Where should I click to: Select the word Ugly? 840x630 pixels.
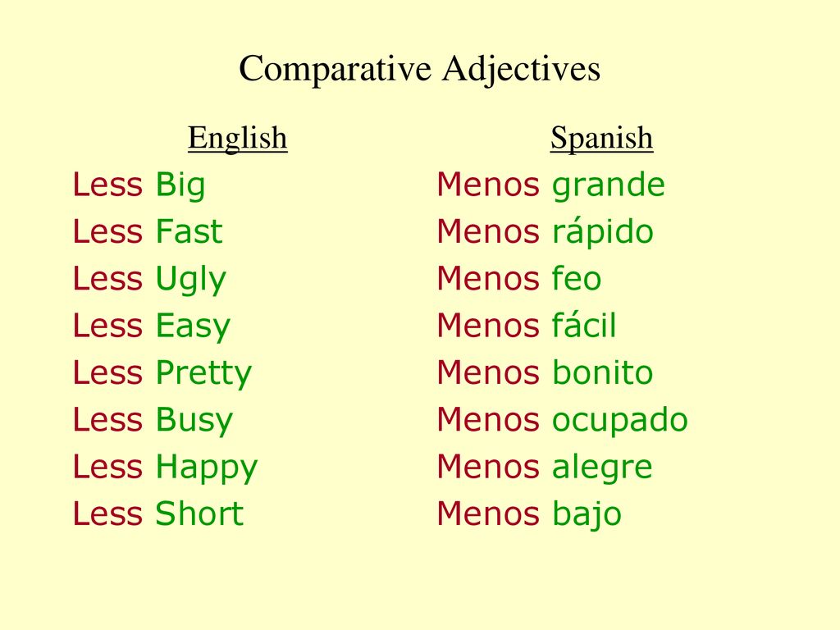tap(191, 280)
